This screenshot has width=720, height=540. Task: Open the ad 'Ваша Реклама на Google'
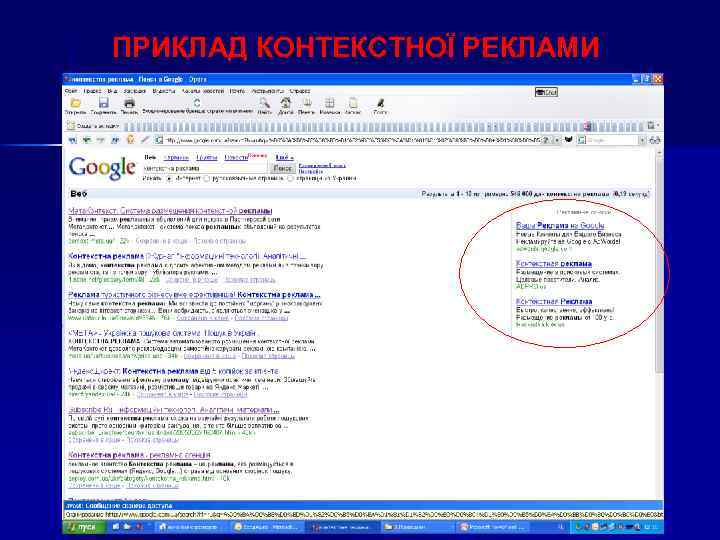click(560, 225)
